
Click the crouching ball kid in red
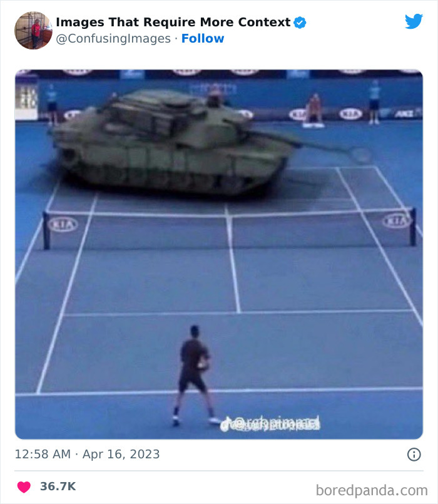tap(314, 110)
